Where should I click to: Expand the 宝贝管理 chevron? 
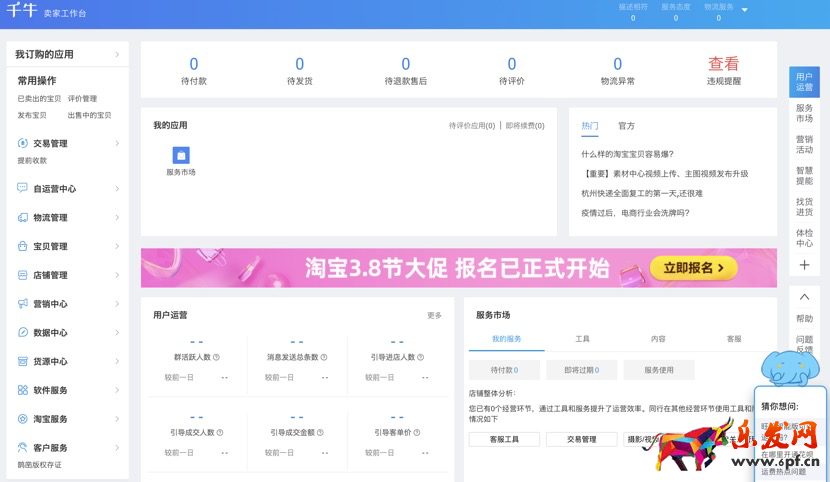click(x=117, y=246)
